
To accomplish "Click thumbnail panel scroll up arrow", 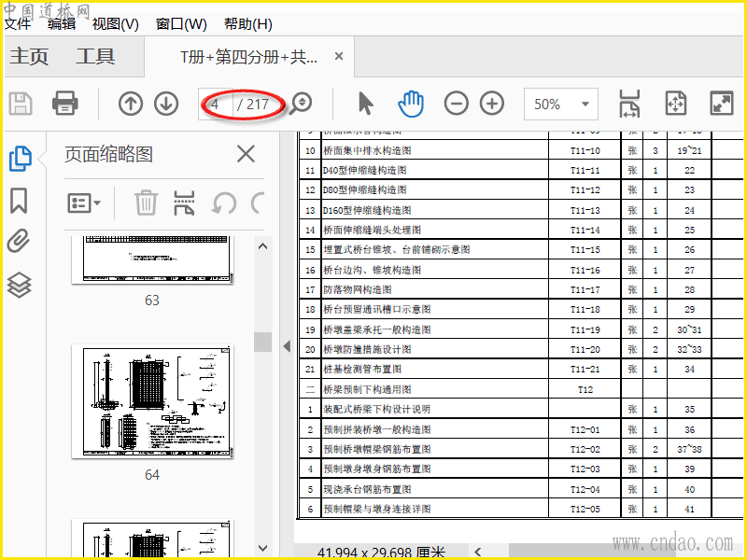I will 262,246.
